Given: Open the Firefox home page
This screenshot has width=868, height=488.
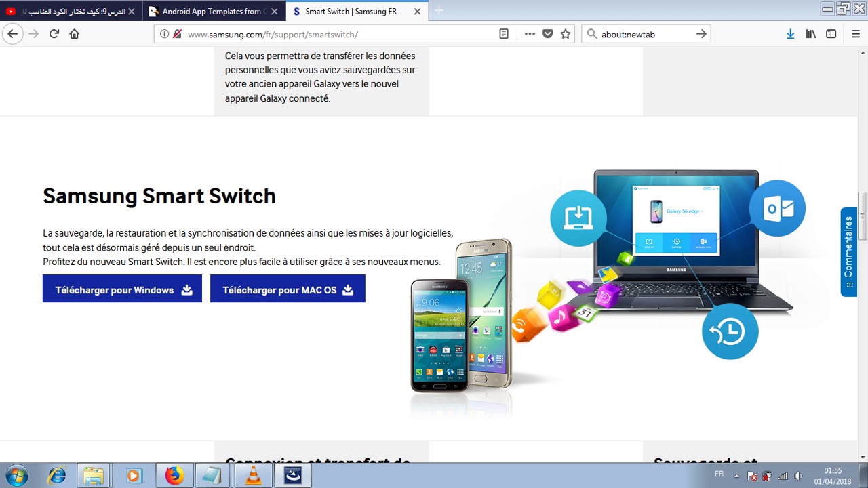Looking at the screenshot, I should [75, 34].
